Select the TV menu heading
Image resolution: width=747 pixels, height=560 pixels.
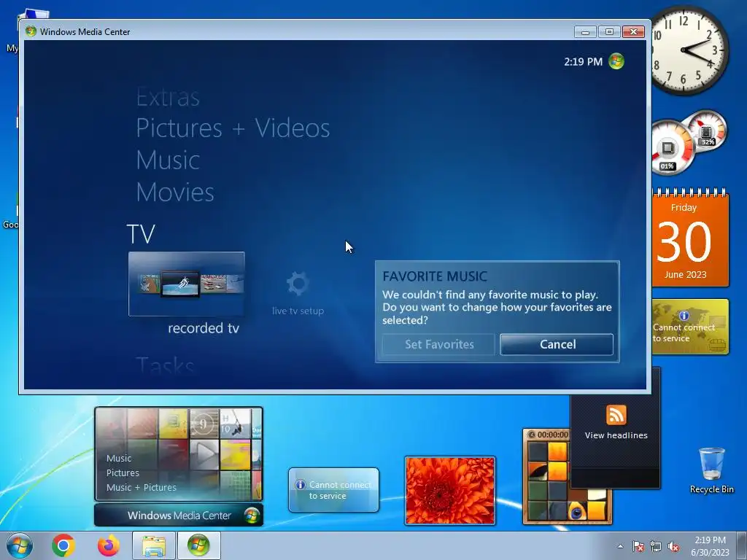pyautogui.click(x=141, y=234)
